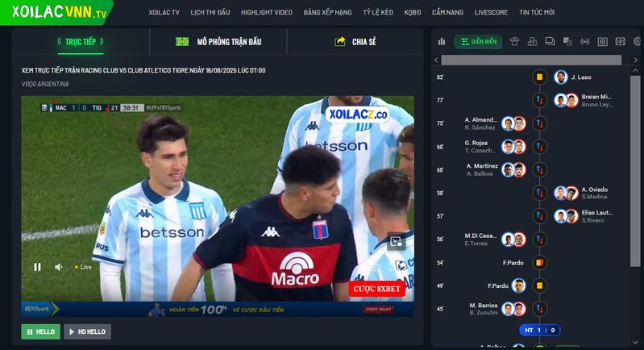Image resolution: width=644 pixels, height=350 pixels.
Task: Click the scrollbar up arrow in events panel
Action: click(x=635, y=71)
